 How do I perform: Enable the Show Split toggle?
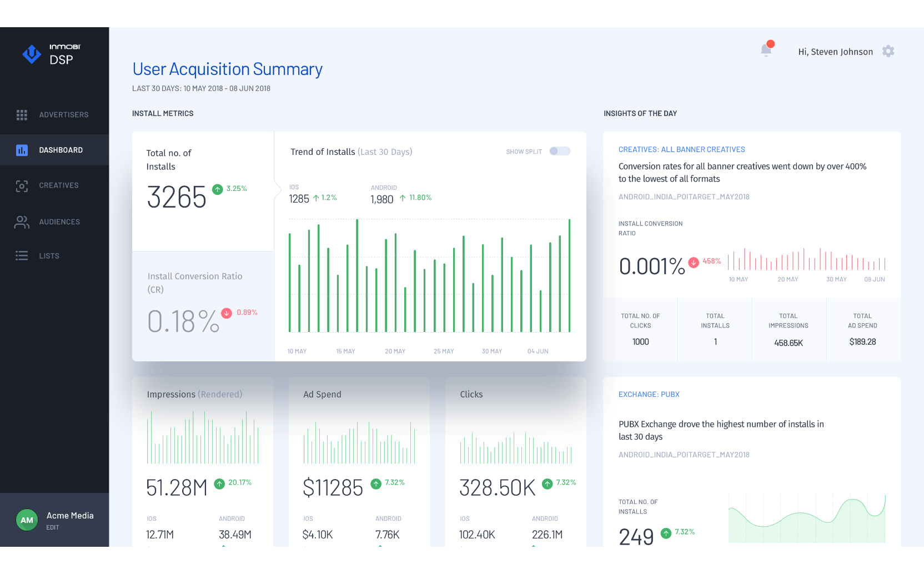click(559, 152)
